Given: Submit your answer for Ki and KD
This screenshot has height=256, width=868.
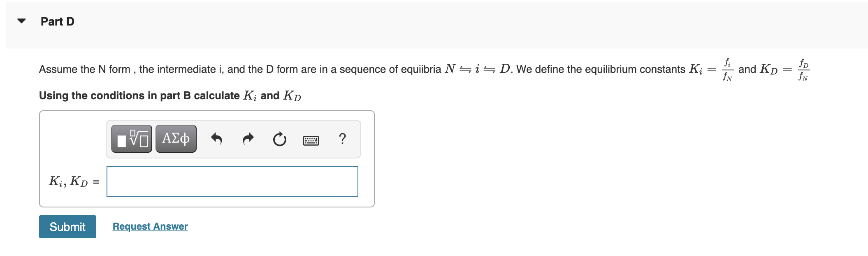Looking at the screenshot, I should [67, 226].
